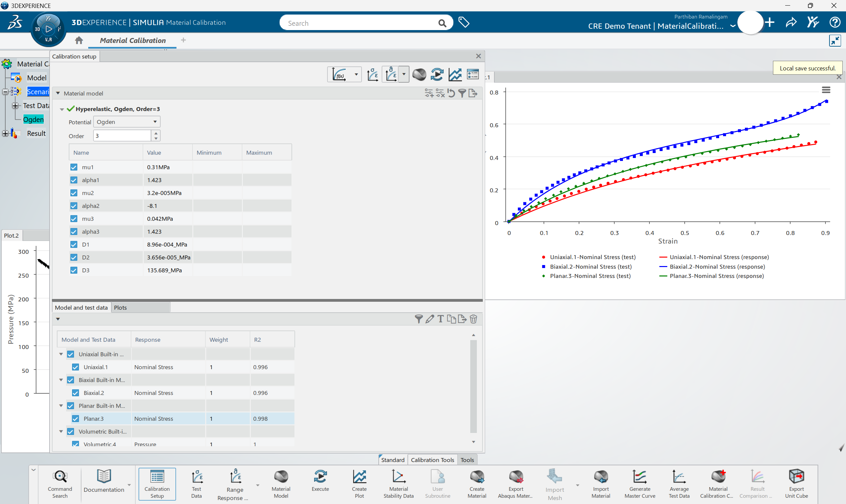Open Average Test Data tool
The height and width of the screenshot is (504, 846).
pos(679,483)
